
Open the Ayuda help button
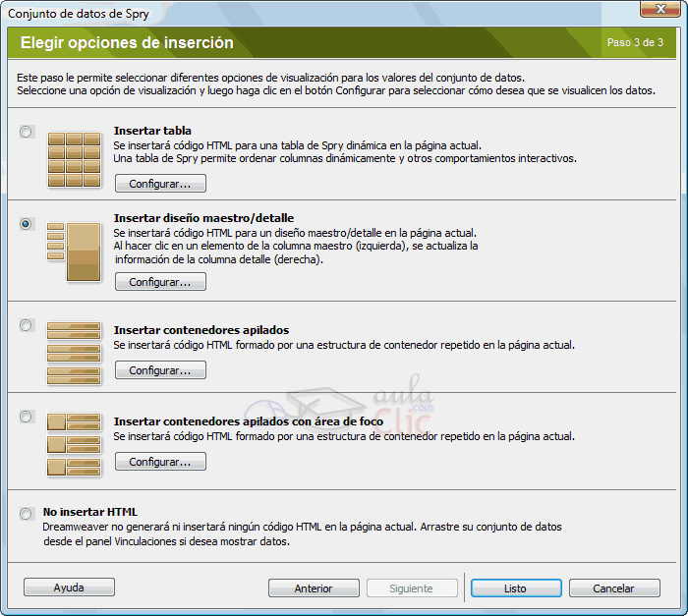click(x=69, y=588)
